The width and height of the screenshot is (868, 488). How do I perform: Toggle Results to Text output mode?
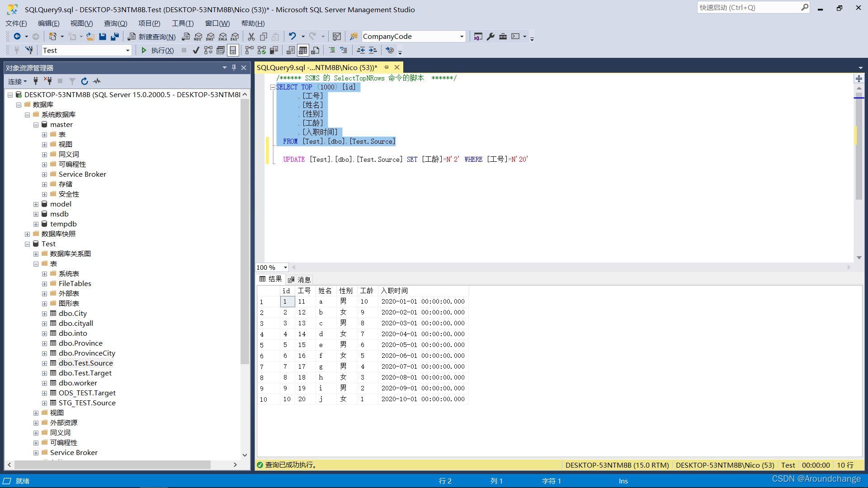click(x=291, y=50)
